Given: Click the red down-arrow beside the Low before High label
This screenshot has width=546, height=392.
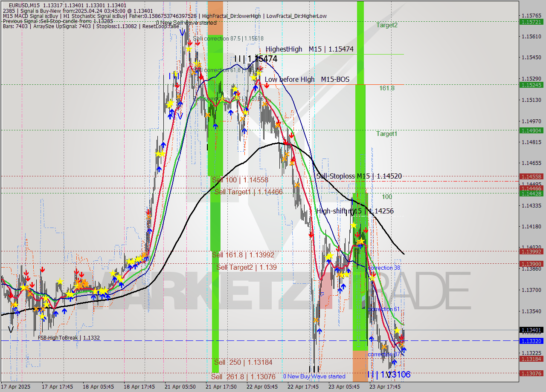Looking at the screenshot, I should [x=267, y=84].
